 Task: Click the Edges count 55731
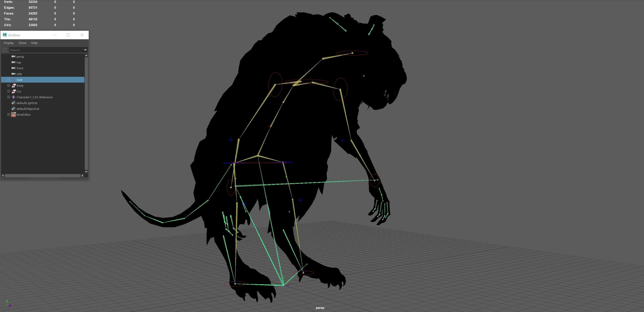[x=33, y=8]
